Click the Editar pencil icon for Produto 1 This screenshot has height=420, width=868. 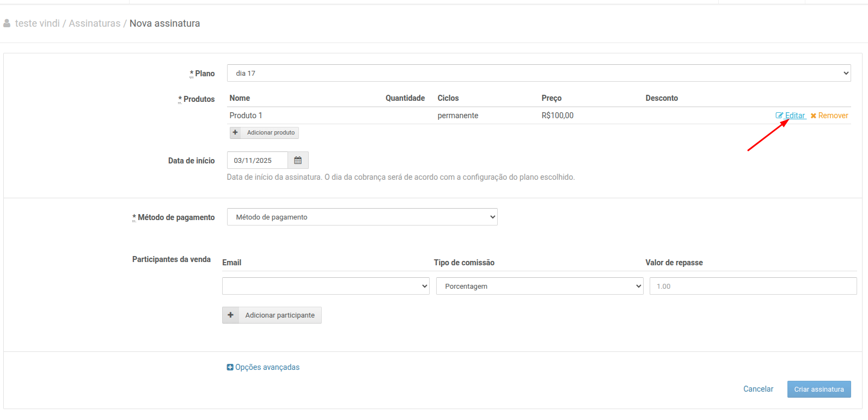[779, 115]
